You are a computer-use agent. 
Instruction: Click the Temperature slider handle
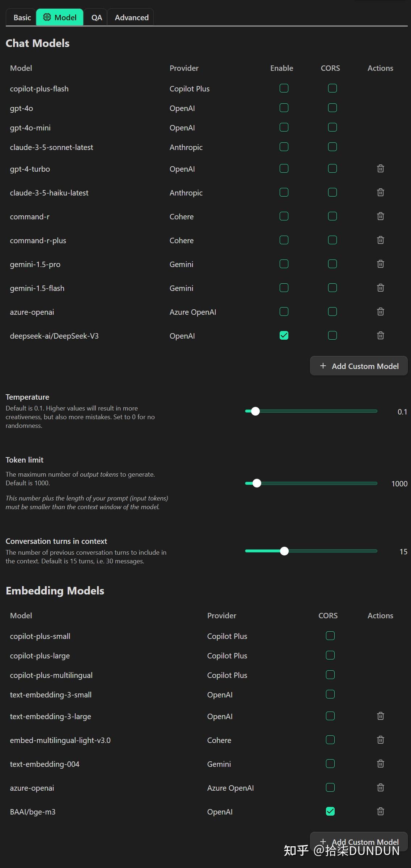[x=255, y=411]
